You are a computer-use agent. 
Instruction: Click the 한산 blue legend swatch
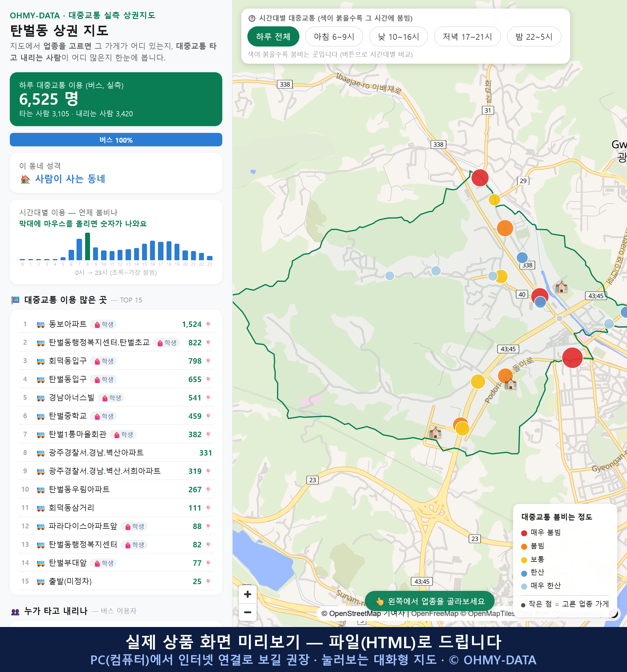click(524, 573)
